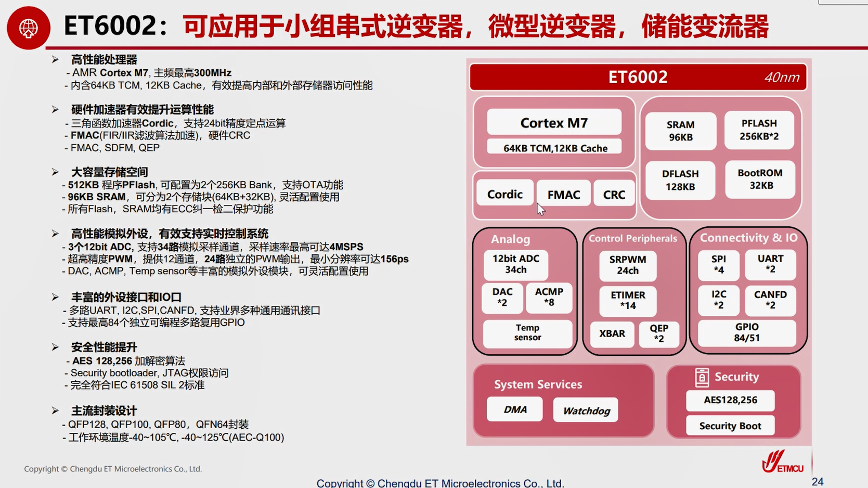Click the CRC block
868x488 pixels.
(614, 194)
